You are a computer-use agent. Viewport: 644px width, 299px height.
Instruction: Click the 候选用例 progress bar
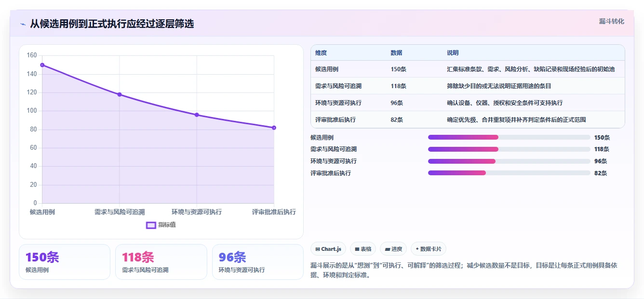(x=509, y=137)
